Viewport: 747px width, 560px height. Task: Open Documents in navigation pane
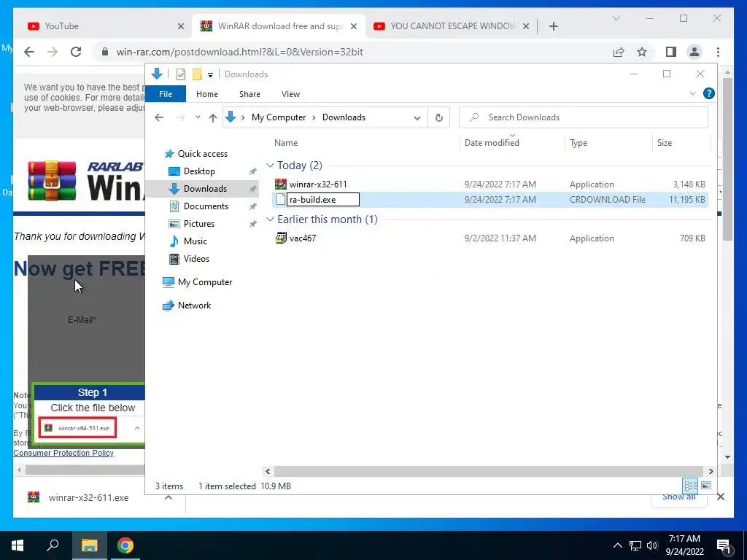[206, 206]
